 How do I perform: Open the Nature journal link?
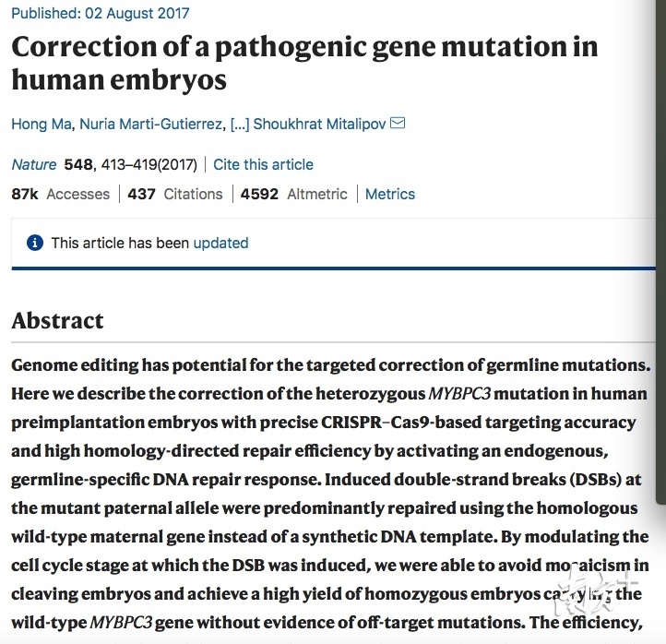click(x=34, y=164)
